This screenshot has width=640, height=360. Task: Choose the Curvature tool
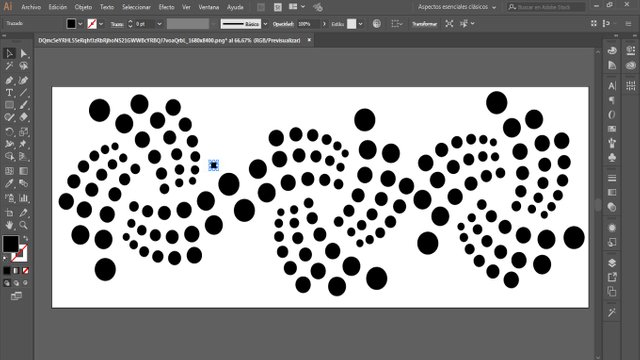tap(23, 80)
